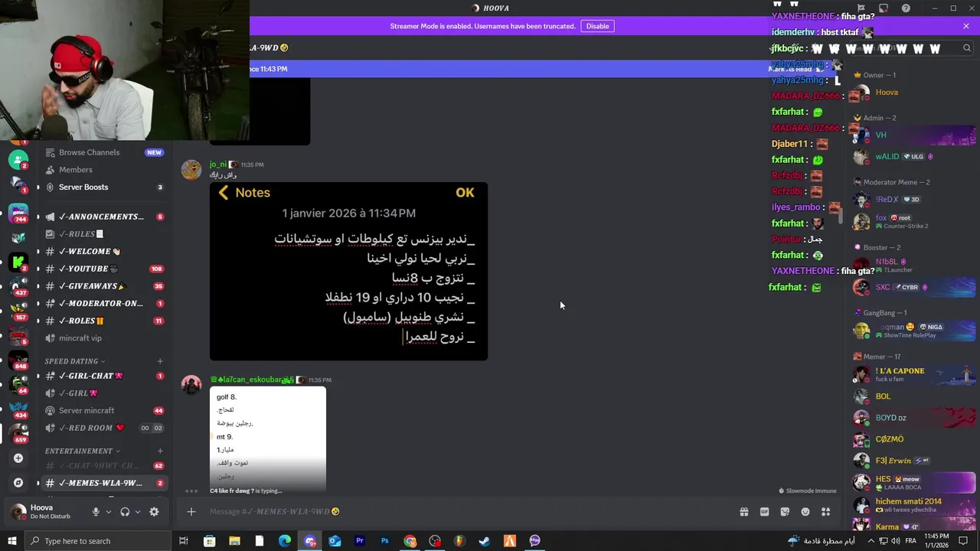Disable Streamer Mode
Image resolution: width=980 pixels, height=551 pixels.
click(x=597, y=26)
